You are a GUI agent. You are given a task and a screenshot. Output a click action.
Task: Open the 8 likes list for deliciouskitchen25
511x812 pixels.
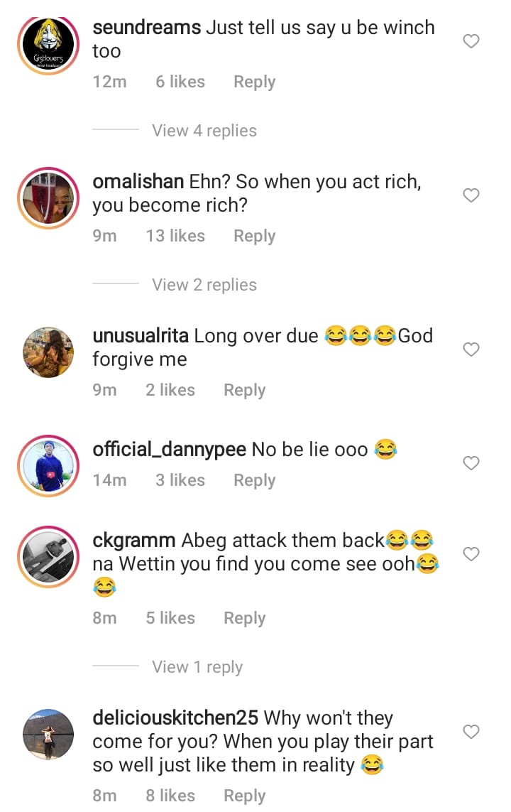coord(170,796)
